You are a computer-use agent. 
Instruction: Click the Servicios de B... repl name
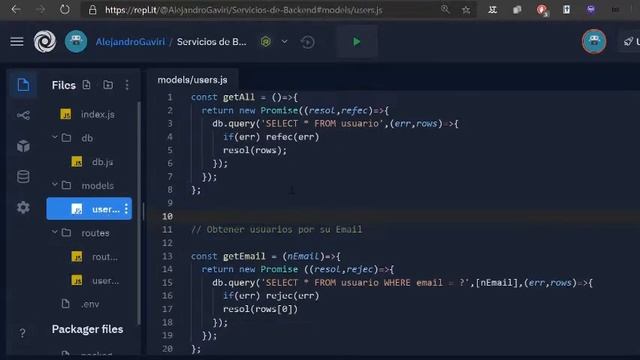[211, 42]
